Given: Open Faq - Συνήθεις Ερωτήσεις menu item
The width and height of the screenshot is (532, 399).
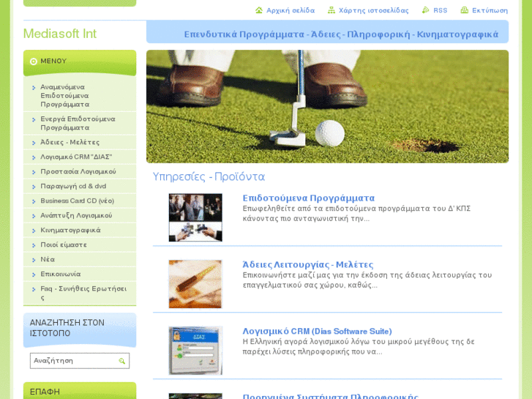Looking at the screenshot, I should coord(80,293).
